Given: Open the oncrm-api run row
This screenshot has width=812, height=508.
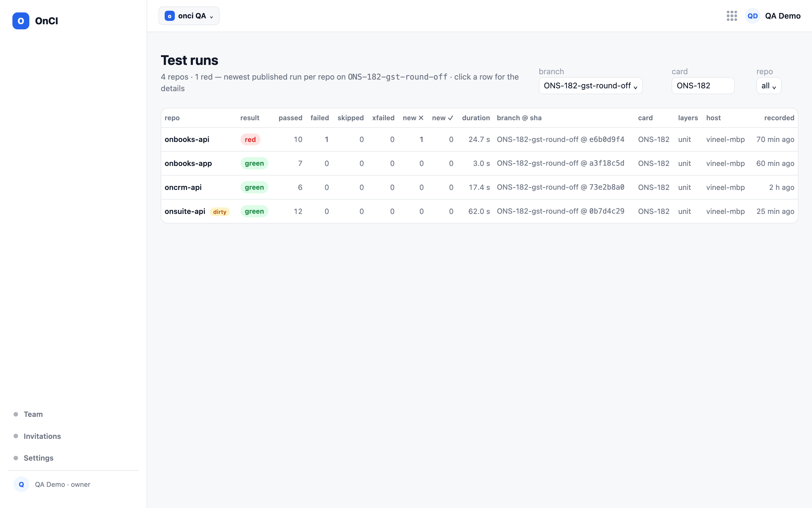Looking at the screenshot, I should pos(480,187).
